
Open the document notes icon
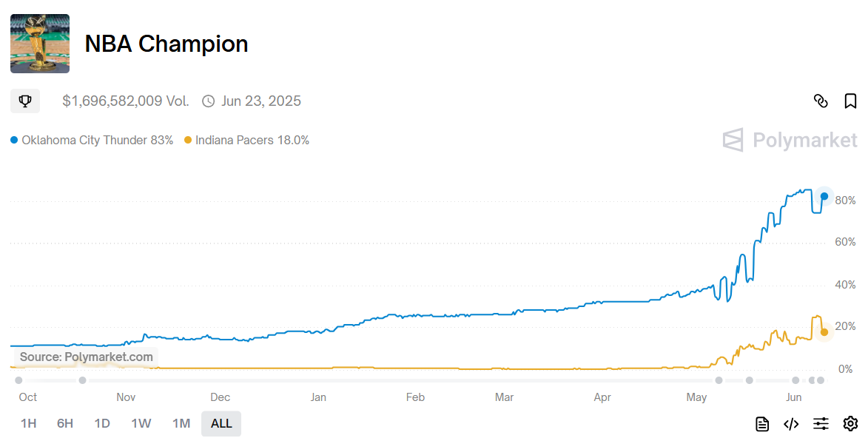(x=762, y=424)
